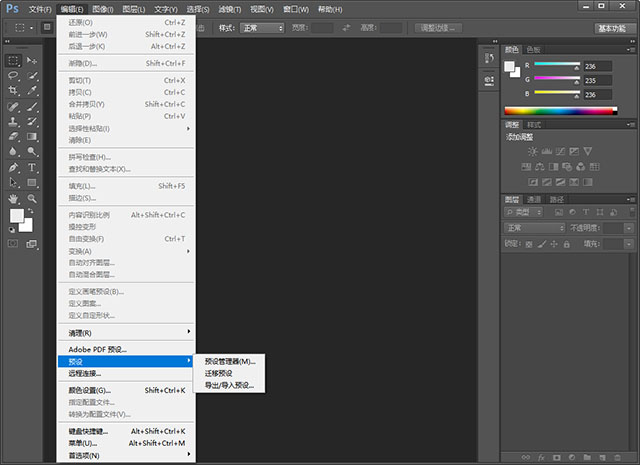Swap foreground and background colors in toolbox
This screenshot has width=640, height=465.
30,211
